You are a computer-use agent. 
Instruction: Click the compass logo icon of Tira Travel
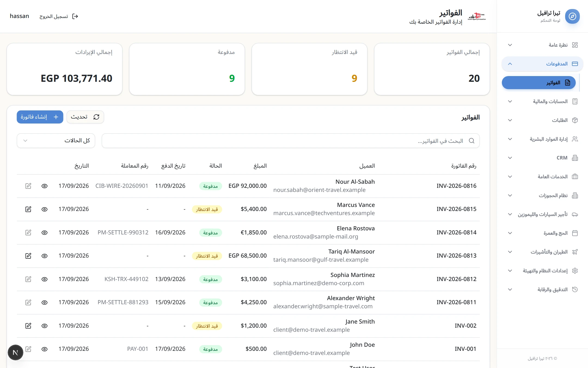coord(572,16)
